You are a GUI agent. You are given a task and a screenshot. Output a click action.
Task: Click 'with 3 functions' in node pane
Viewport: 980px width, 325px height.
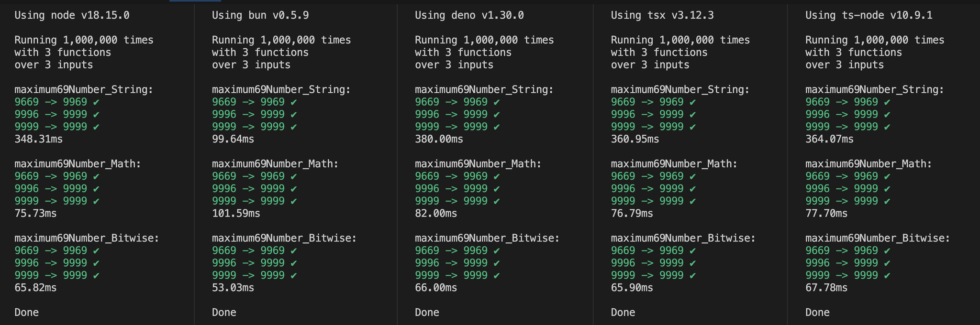pyautogui.click(x=63, y=53)
